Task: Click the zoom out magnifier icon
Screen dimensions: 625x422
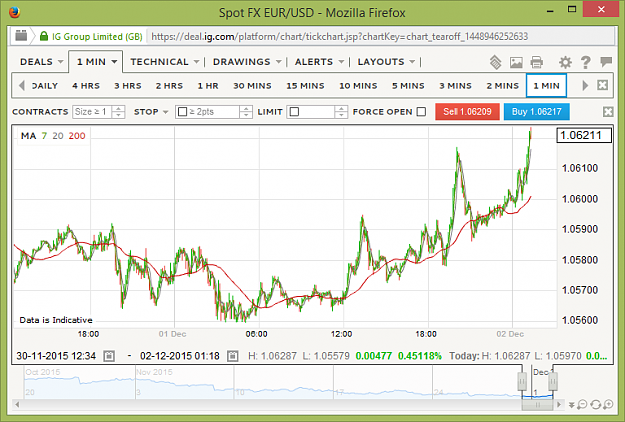Action: (582, 405)
